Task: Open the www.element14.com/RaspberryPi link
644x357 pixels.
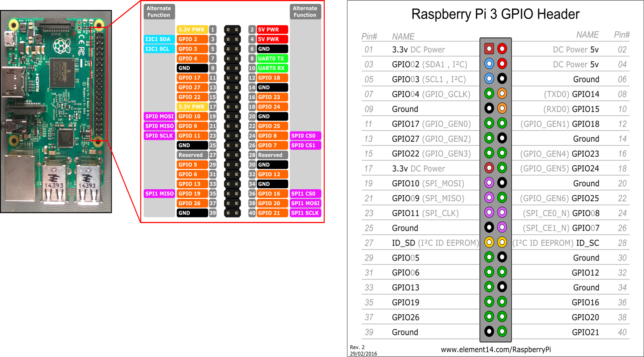Action: point(496,350)
